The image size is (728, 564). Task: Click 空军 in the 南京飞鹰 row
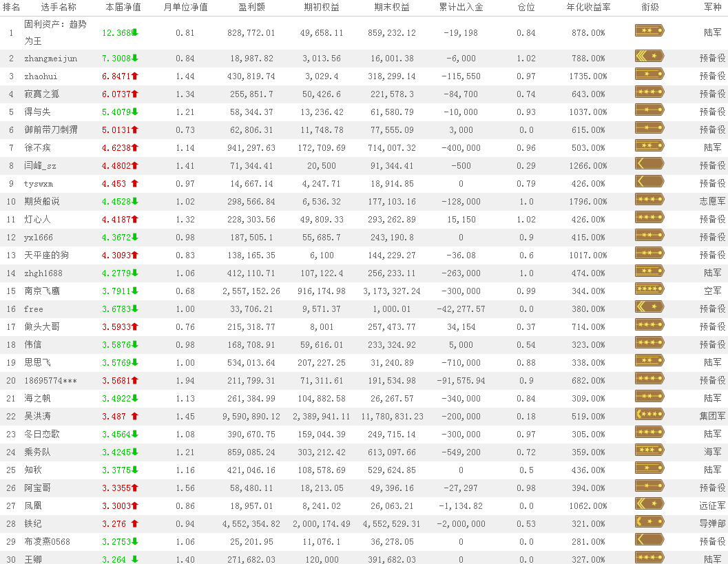pos(712,291)
